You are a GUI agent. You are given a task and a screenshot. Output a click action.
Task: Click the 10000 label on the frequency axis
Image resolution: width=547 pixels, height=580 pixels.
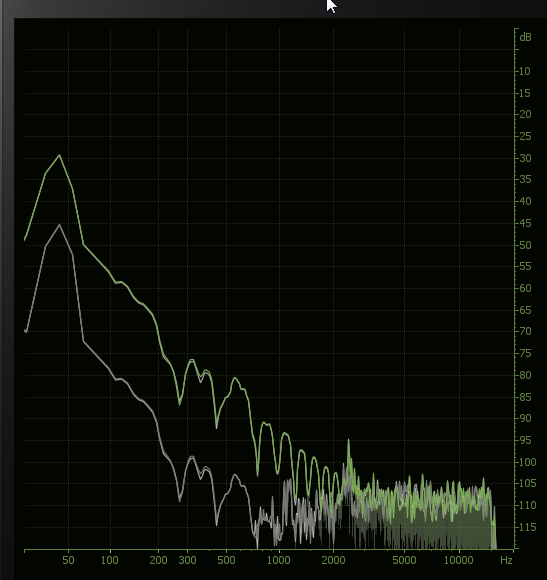(458, 560)
